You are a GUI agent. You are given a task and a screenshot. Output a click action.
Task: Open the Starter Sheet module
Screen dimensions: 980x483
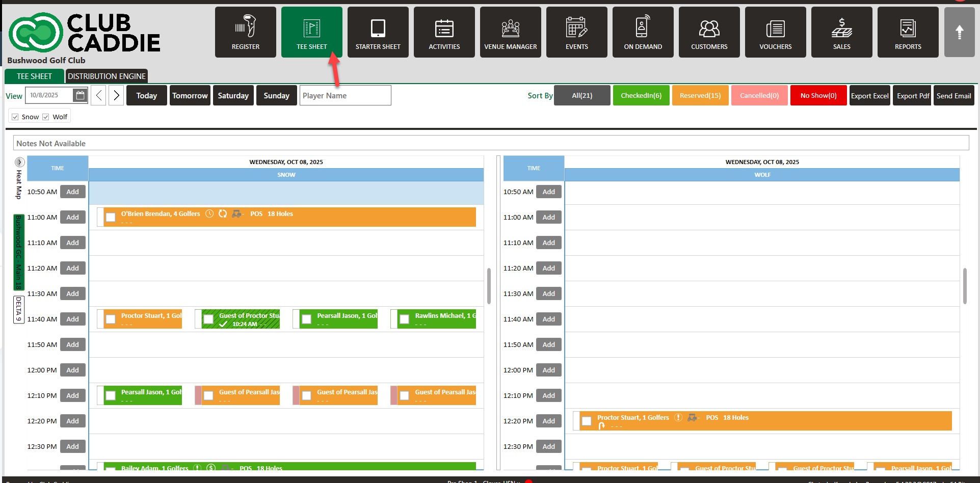point(378,32)
